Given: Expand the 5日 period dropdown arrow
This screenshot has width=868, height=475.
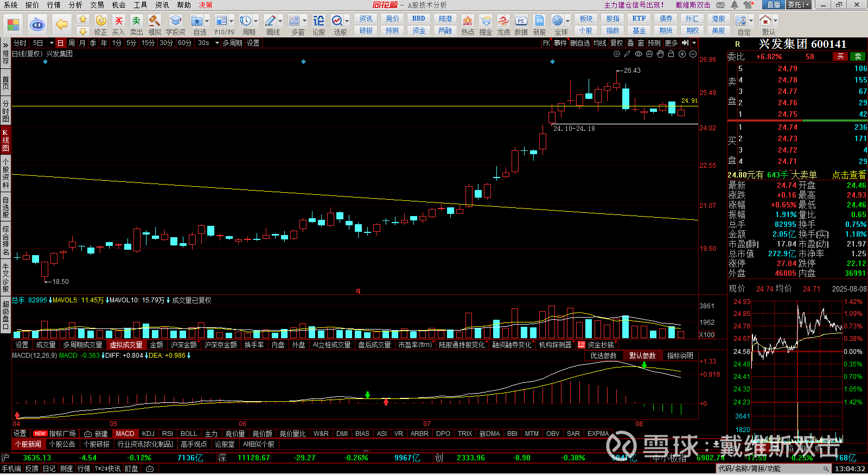Looking at the screenshot, I should point(52,43).
